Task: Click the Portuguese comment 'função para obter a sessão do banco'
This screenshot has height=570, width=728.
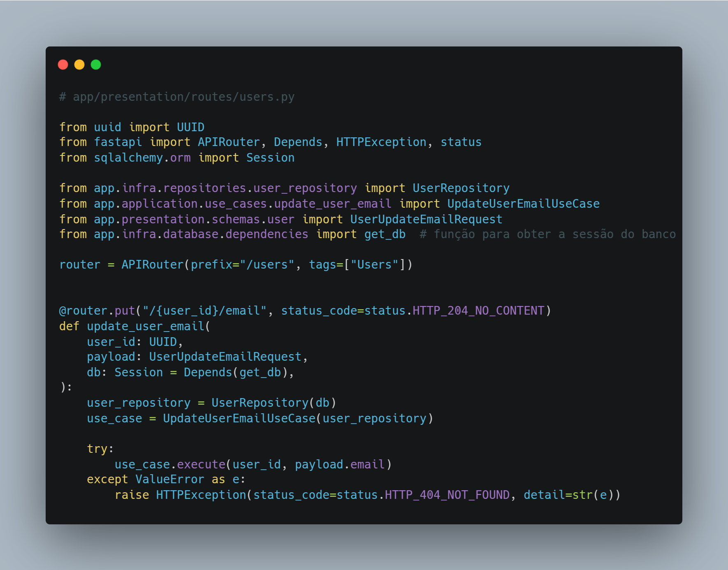Action: [555, 234]
